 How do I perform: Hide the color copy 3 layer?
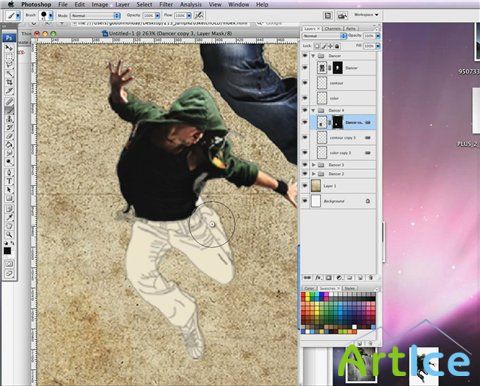click(x=305, y=153)
